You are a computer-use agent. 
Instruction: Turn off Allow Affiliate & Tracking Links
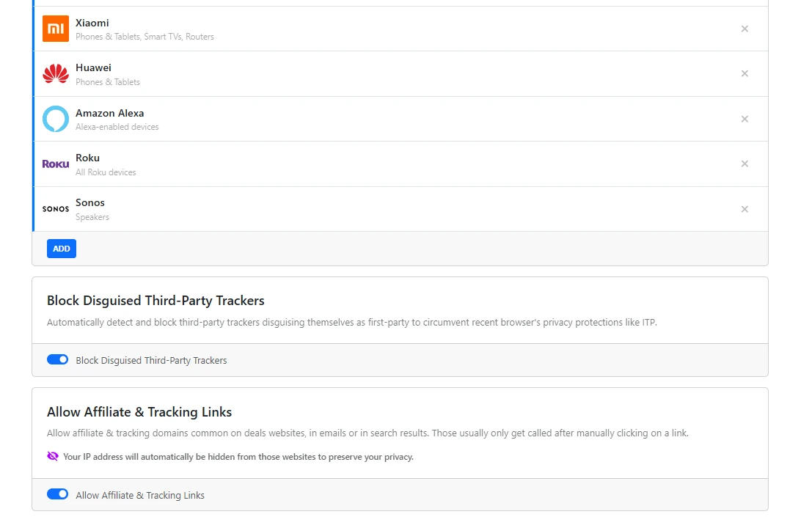(x=57, y=494)
